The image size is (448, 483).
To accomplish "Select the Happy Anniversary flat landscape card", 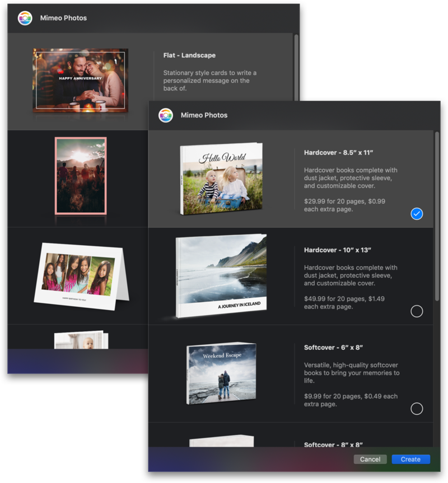I will click(80, 80).
